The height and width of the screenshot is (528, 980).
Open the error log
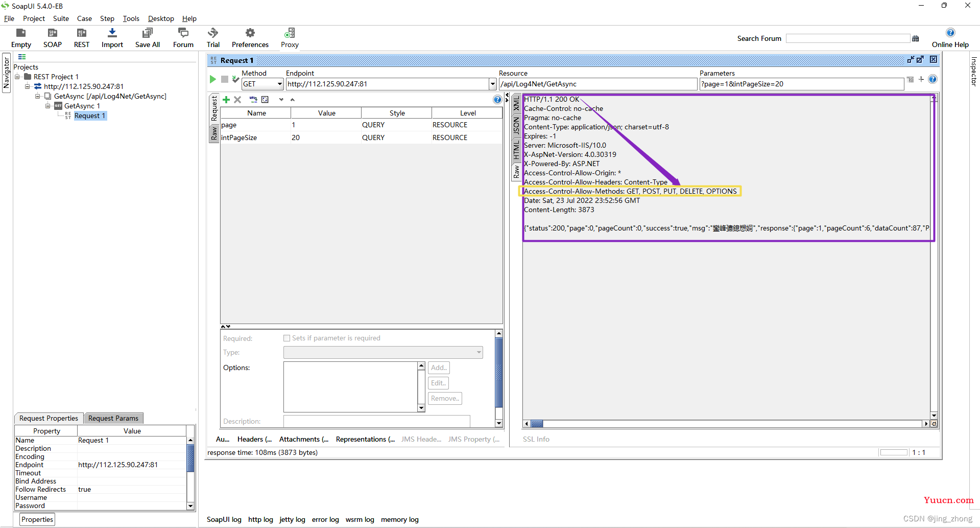pos(325,519)
